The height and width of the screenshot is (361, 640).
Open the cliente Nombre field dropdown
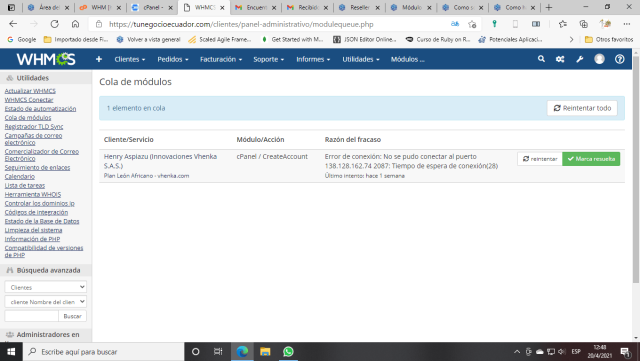46,302
